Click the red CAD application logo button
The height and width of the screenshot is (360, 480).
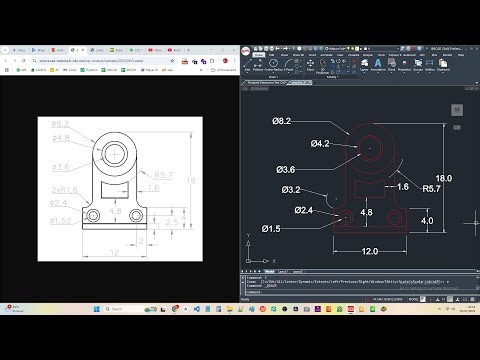(x=246, y=51)
